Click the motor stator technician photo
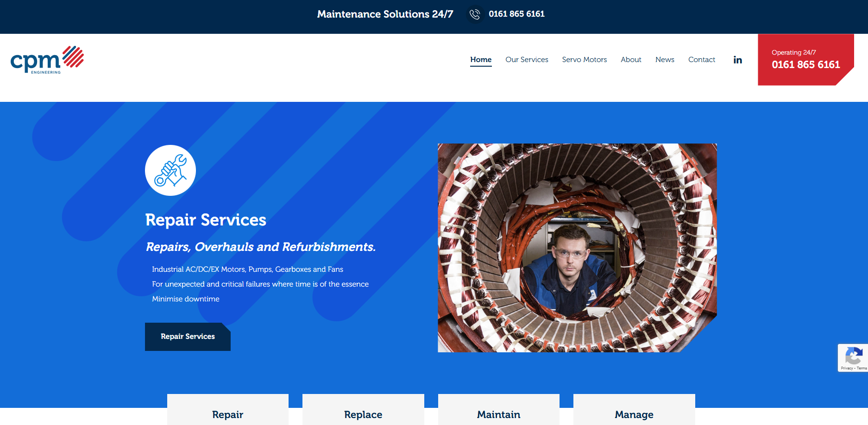Image resolution: width=868 pixels, height=425 pixels. tap(577, 248)
